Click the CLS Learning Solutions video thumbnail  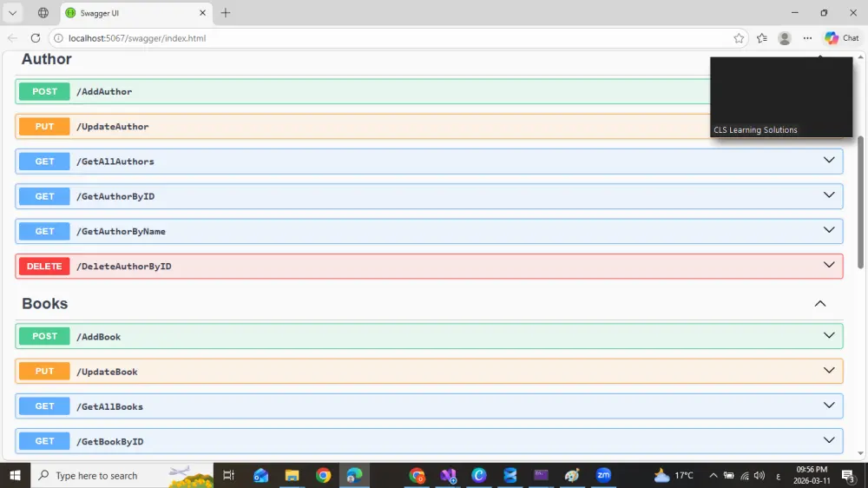[781, 97]
